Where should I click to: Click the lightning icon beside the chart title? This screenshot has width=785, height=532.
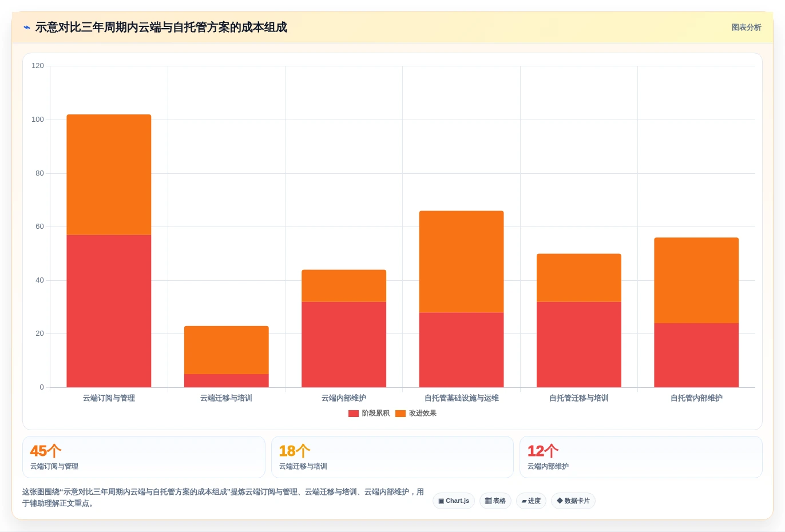pos(26,27)
